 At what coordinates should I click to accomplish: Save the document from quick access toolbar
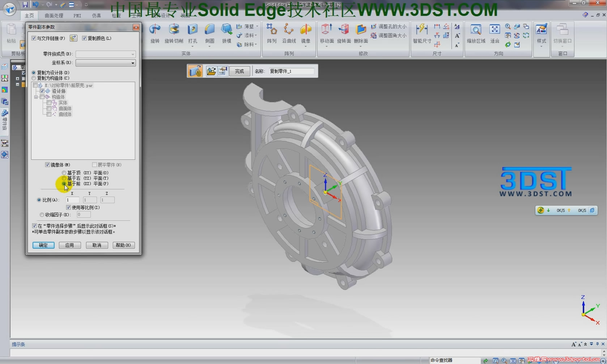(25, 4)
